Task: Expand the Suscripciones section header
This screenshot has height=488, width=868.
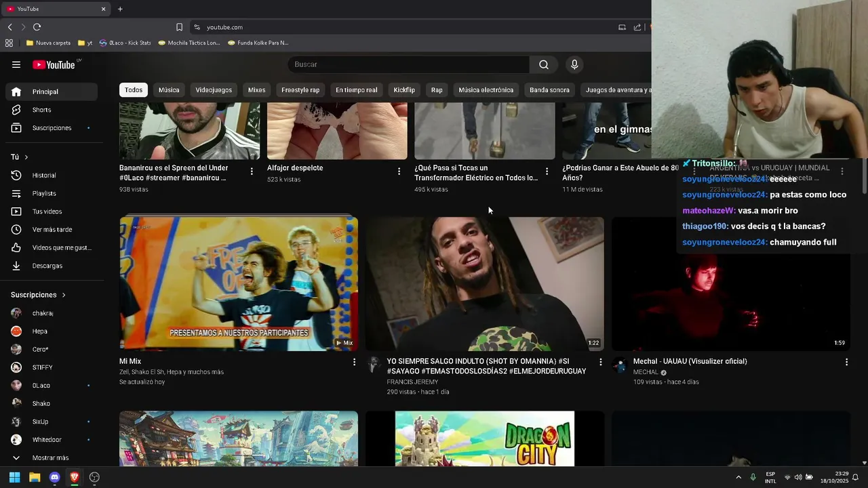Action: (x=38, y=295)
